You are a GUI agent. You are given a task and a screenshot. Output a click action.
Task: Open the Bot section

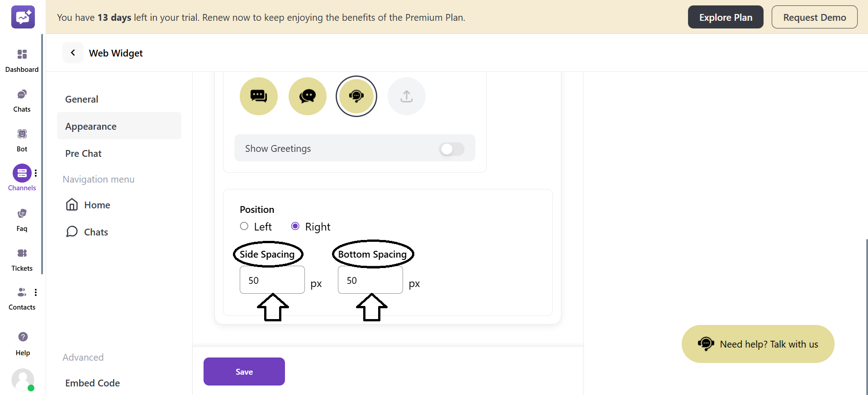point(22,138)
